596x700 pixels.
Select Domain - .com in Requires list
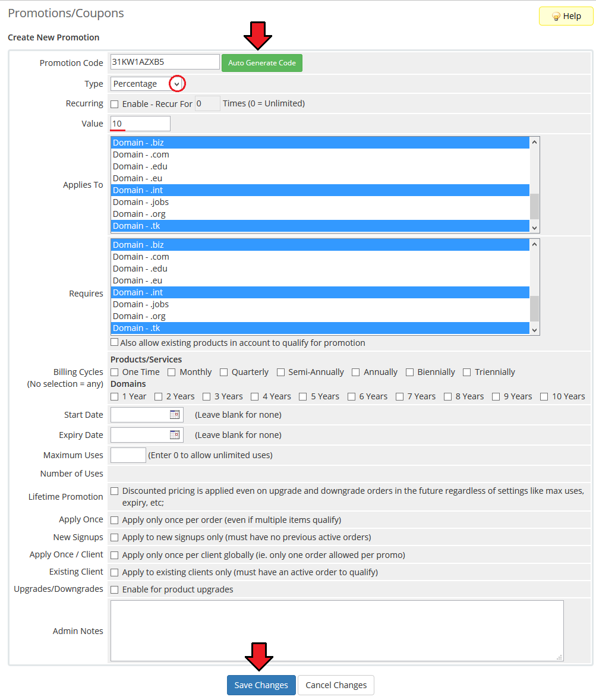click(x=320, y=257)
